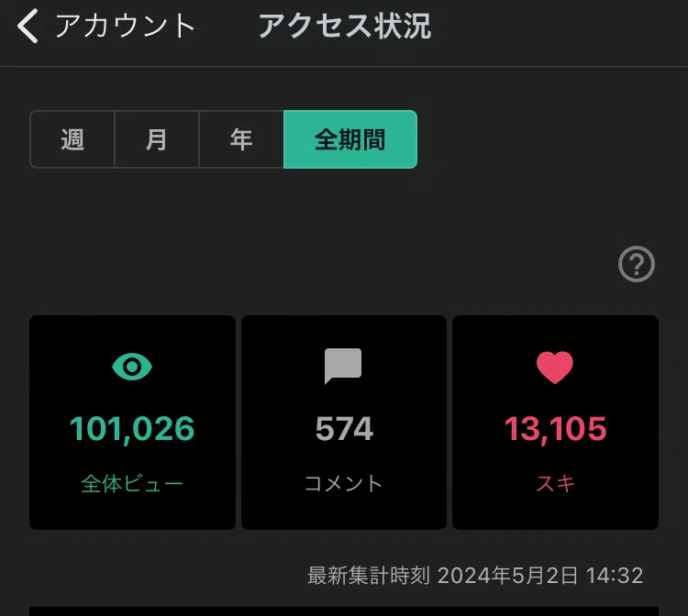688x616 pixels.
Task: Tap the 全体ビュー label
Action: tap(132, 484)
